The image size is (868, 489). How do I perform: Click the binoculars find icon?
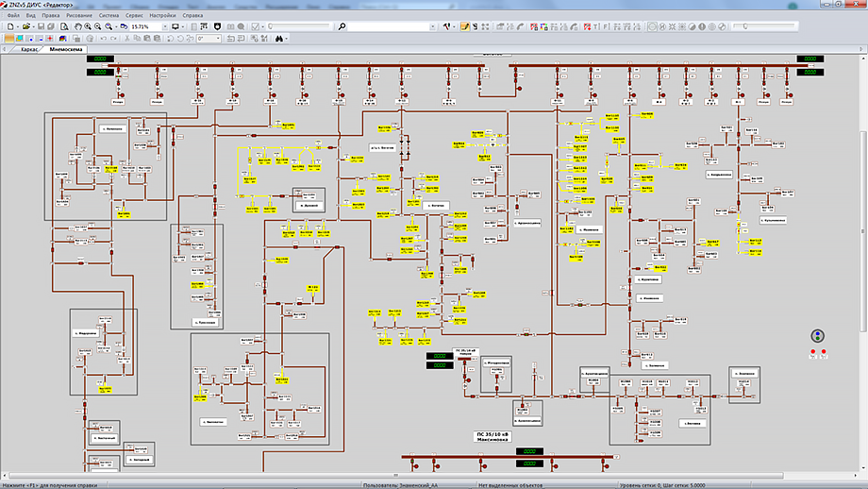(x=280, y=39)
